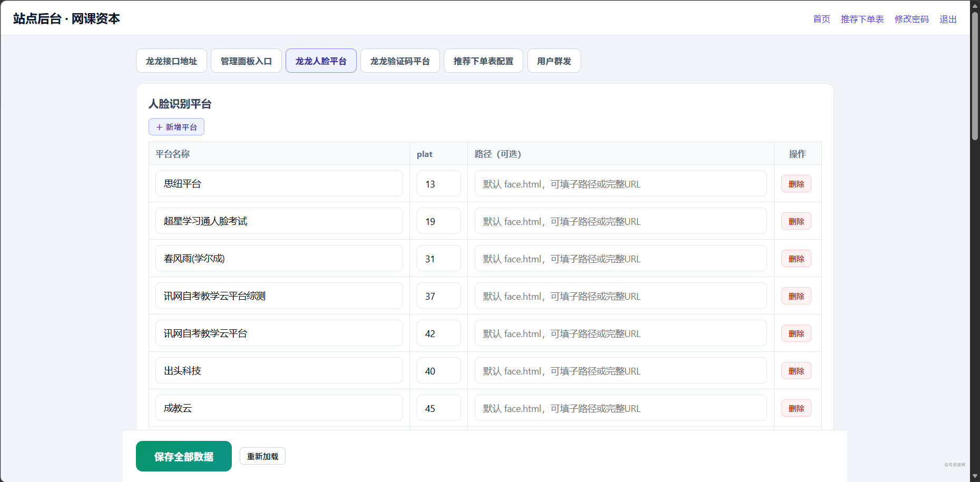Click the 站点后台 · 网课资本 title
Image resolution: width=980 pixels, height=482 pixels.
coord(66,18)
